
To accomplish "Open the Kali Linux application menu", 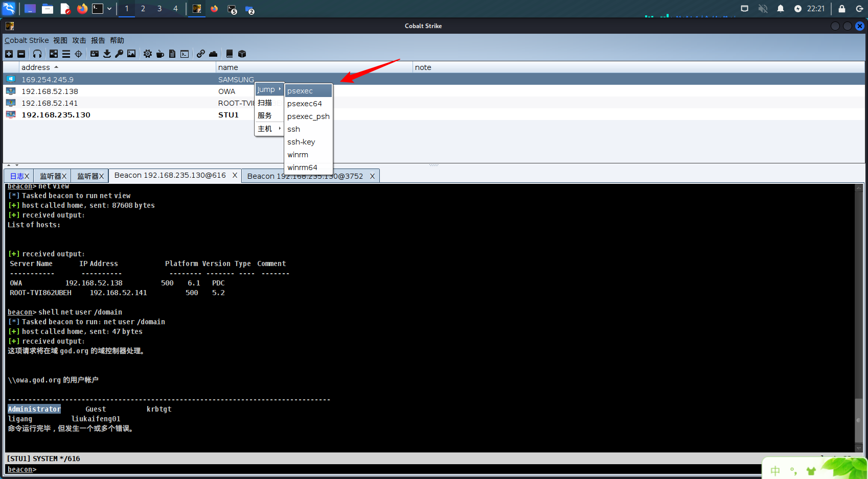I will pyautogui.click(x=9, y=9).
